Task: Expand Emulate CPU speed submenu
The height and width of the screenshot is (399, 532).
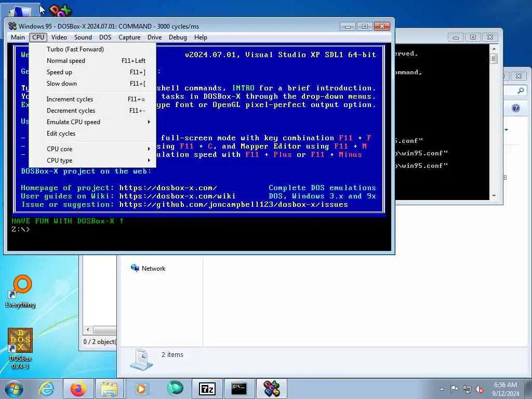Action: pyautogui.click(x=92, y=122)
